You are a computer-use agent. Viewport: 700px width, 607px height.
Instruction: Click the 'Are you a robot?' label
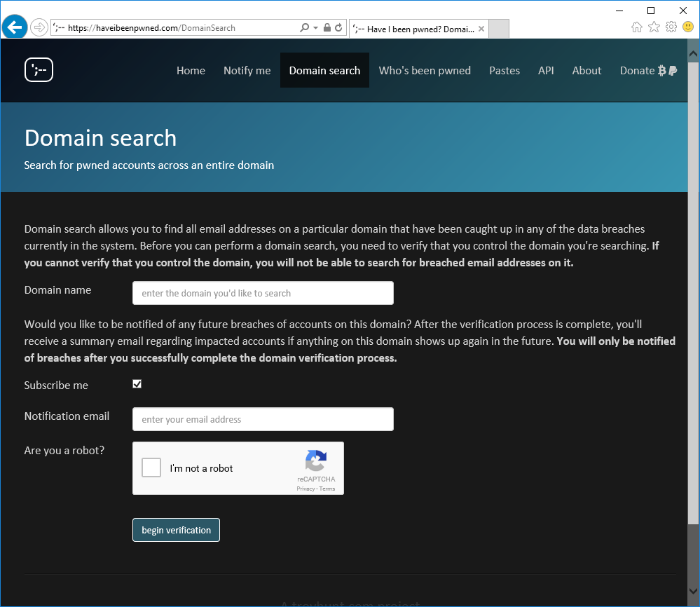(64, 450)
